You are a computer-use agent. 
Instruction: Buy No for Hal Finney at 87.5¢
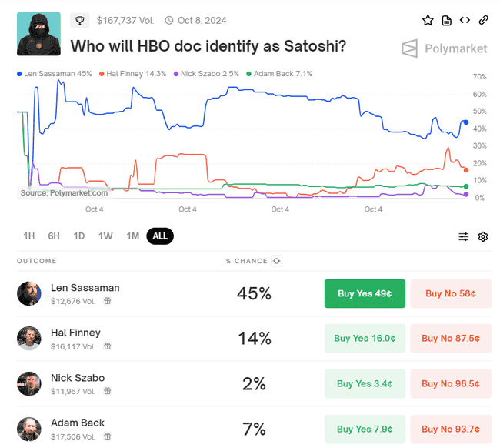[451, 338]
